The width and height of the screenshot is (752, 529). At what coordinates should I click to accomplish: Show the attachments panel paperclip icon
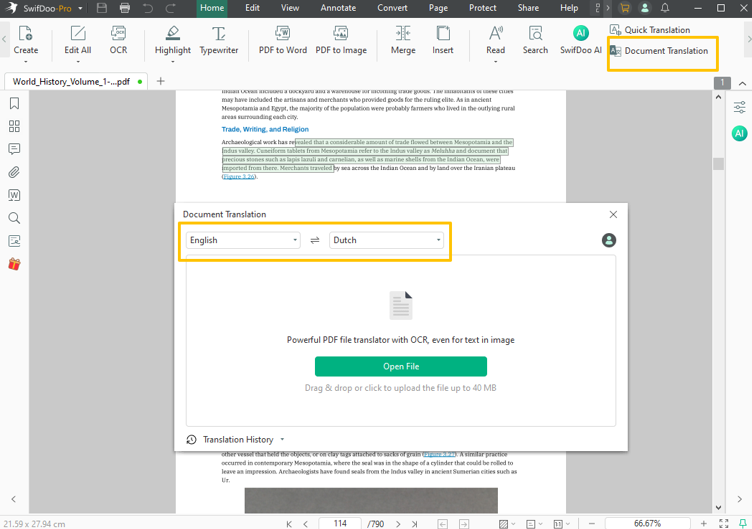coord(14,172)
